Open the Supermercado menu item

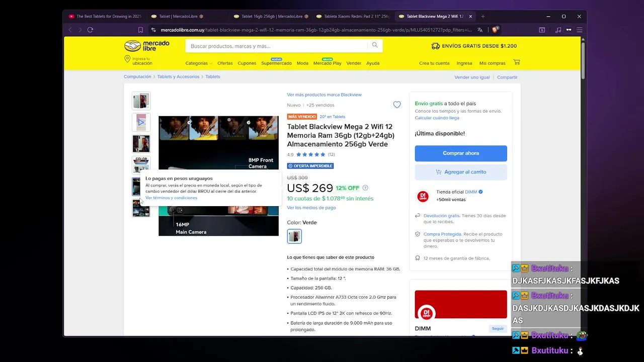pyautogui.click(x=276, y=63)
